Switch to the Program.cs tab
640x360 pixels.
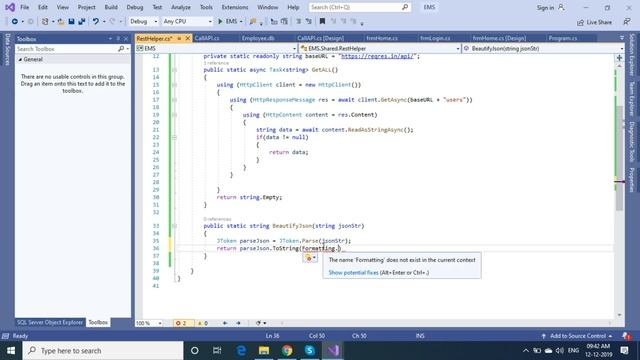click(x=563, y=38)
